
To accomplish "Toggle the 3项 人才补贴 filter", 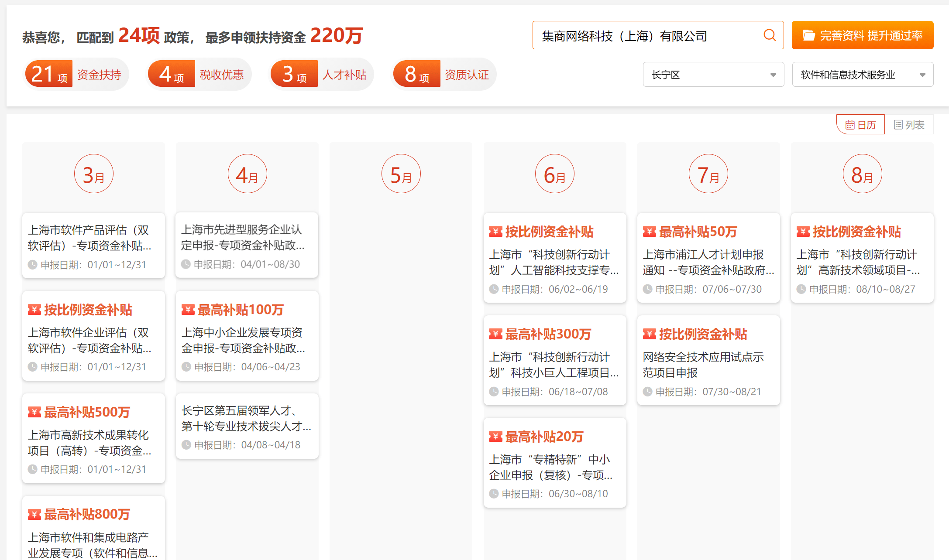I will coord(322,74).
